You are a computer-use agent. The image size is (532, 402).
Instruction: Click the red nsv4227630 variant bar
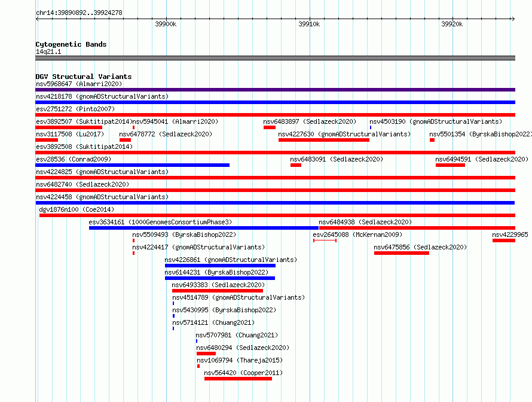(x=324, y=140)
